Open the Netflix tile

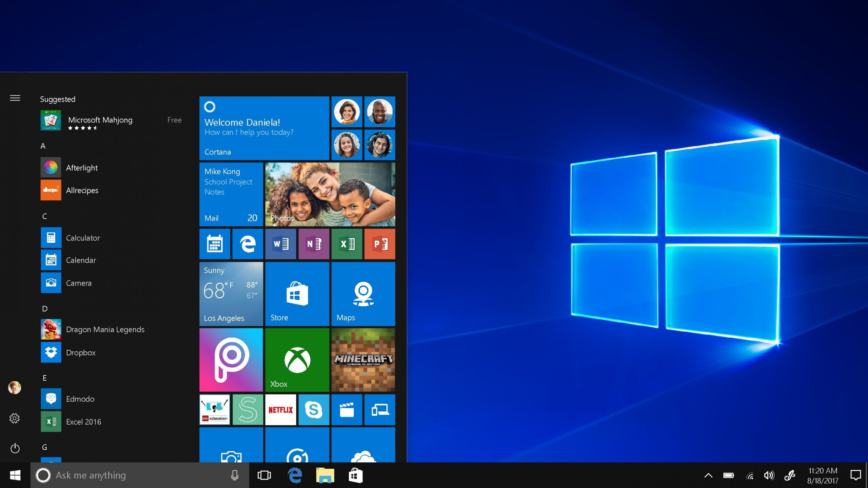[280, 409]
